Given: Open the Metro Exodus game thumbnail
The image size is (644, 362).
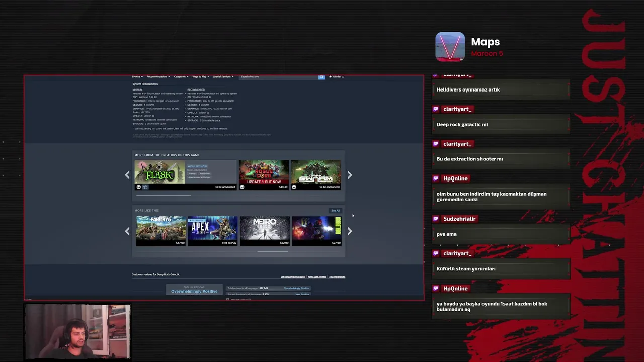Looking at the screenshot, I should [x=265, y=228].
